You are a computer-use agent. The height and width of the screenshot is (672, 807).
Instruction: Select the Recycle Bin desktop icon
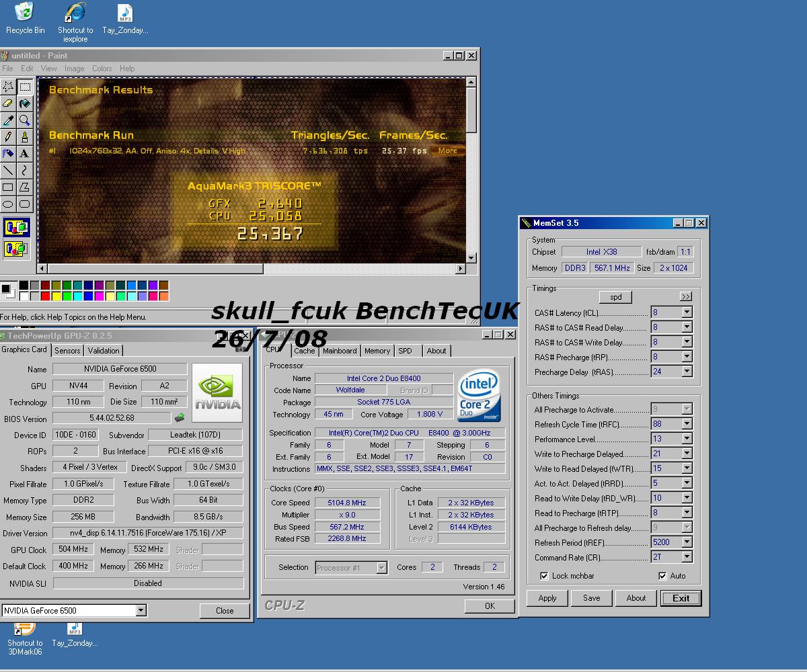(25, 18)
